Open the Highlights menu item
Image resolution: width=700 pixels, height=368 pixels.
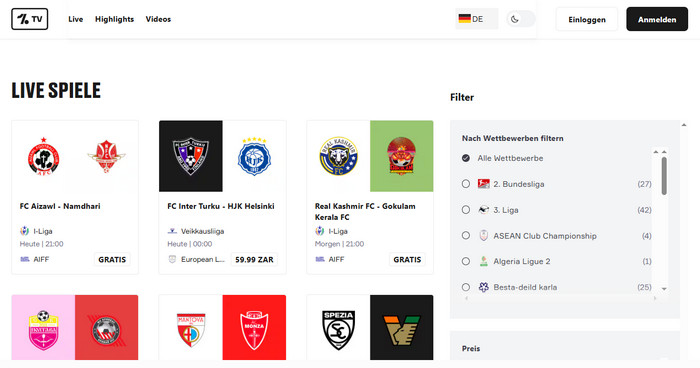point(114,19)
